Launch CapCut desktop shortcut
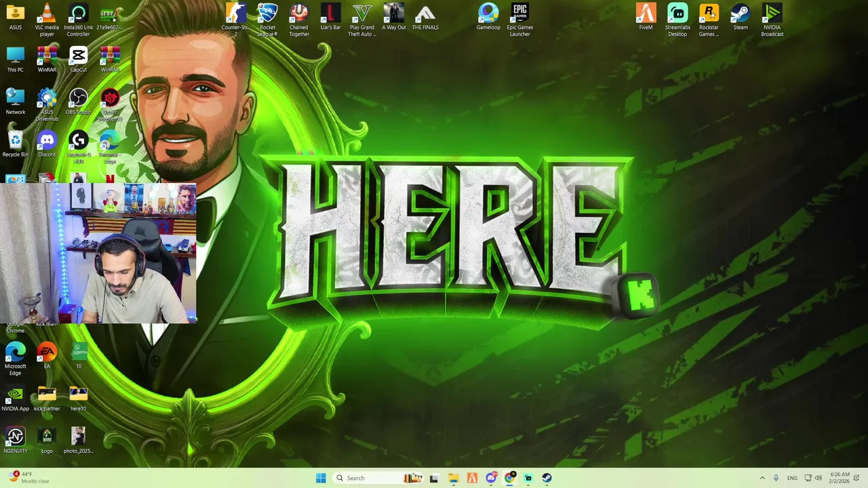The image size is (868, 488). coord(78,60)
